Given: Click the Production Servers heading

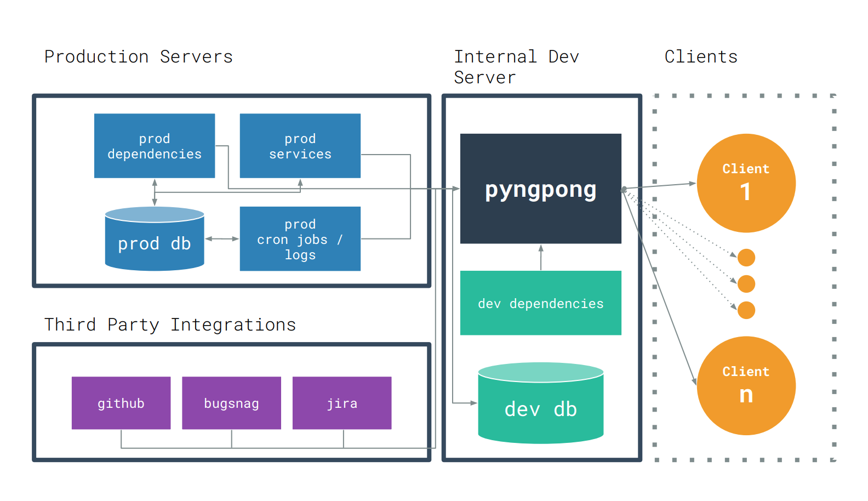Looking at the screenshot, I should pos(139,56).
